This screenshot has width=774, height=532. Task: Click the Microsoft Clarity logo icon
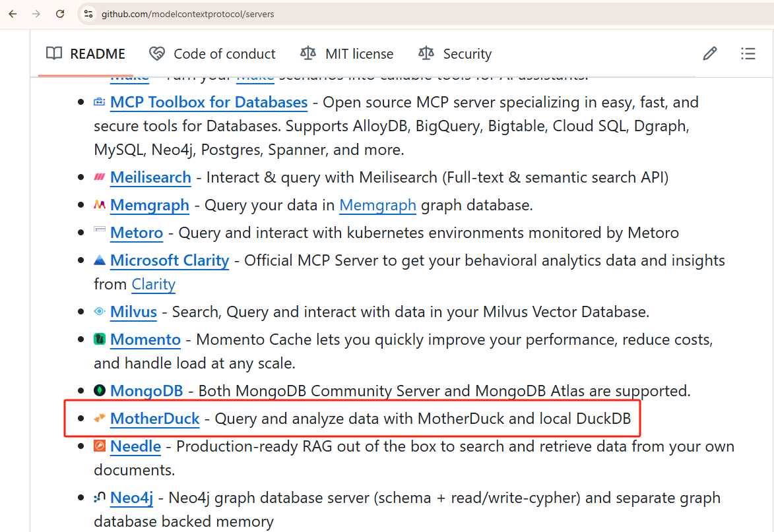coord(100,260)
